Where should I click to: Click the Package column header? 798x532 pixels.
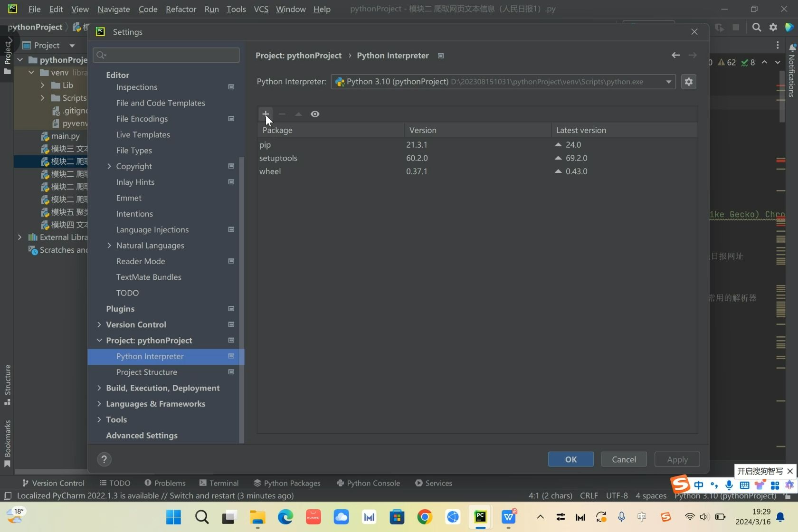331,130
